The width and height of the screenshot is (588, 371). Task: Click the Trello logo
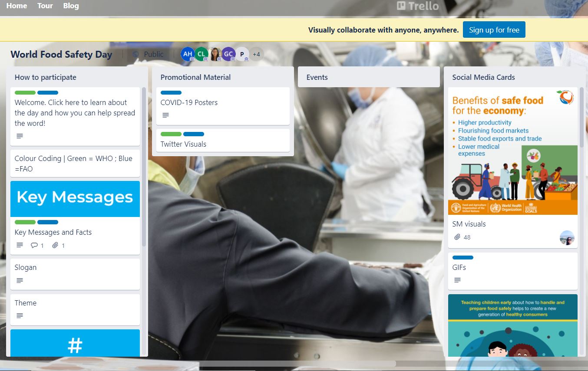[x=418, y=6]
